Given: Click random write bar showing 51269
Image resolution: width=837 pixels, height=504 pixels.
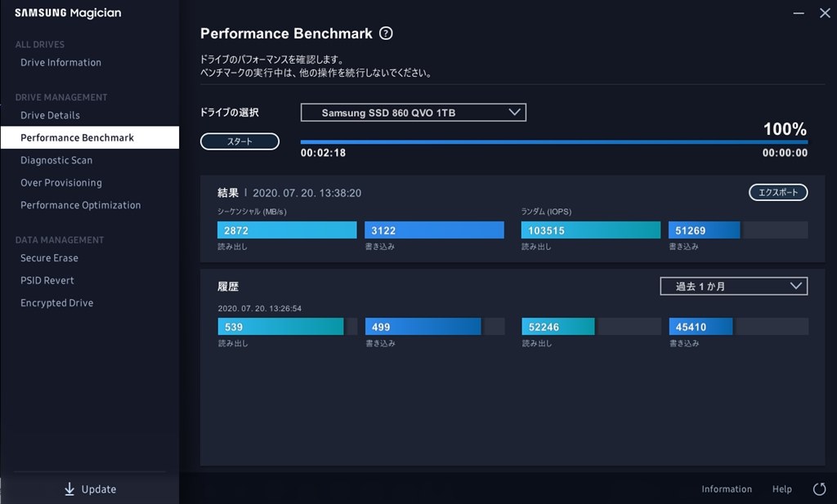Looking at the screenshot, I should (x=738, y=230).
